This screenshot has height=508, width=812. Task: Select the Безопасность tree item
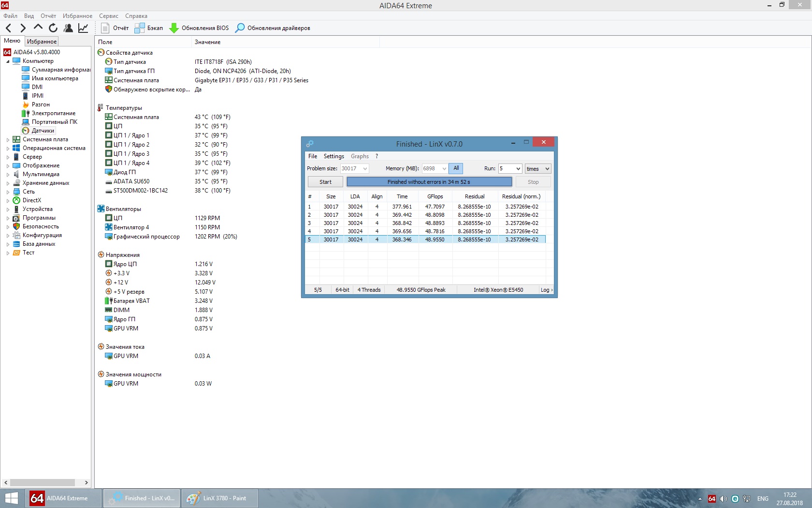point(36,226)
